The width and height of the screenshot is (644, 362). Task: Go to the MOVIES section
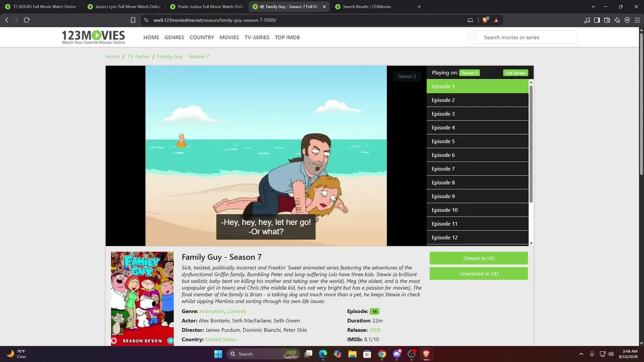229,37
